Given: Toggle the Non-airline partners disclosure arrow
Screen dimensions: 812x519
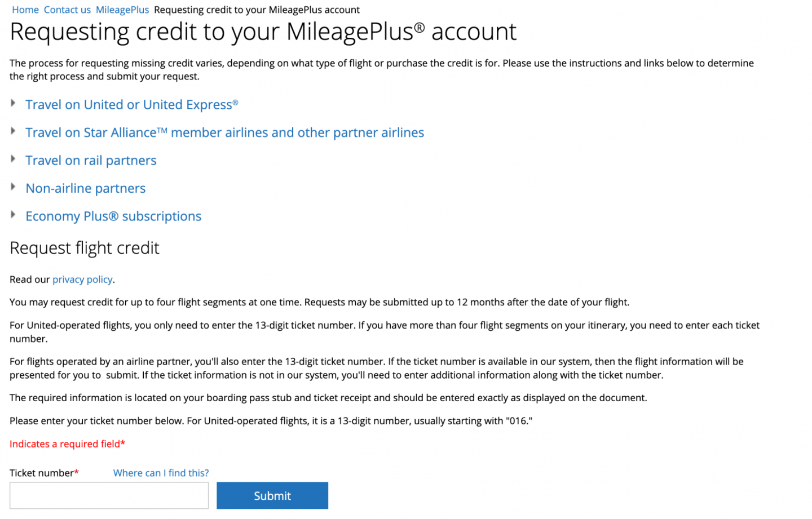Looking at the screenshot, I should (13, 187).
